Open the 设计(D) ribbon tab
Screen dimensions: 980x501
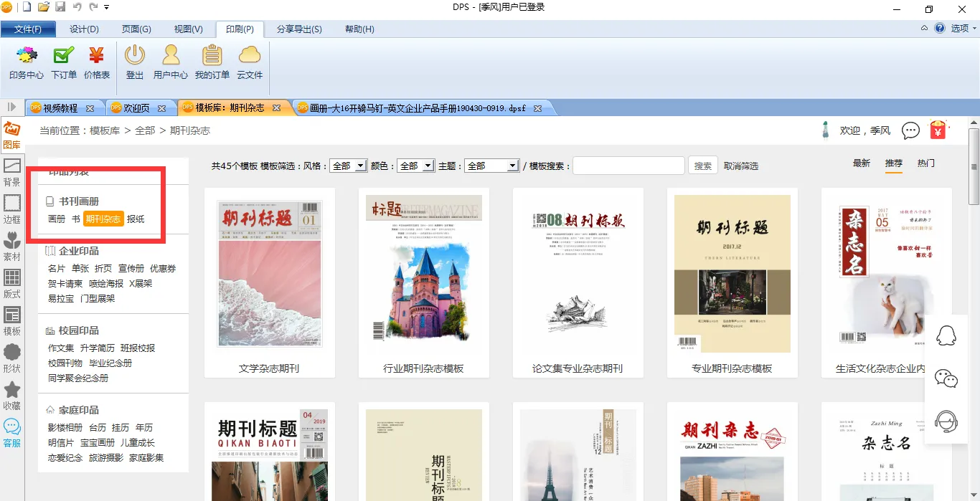coord(84,29)
